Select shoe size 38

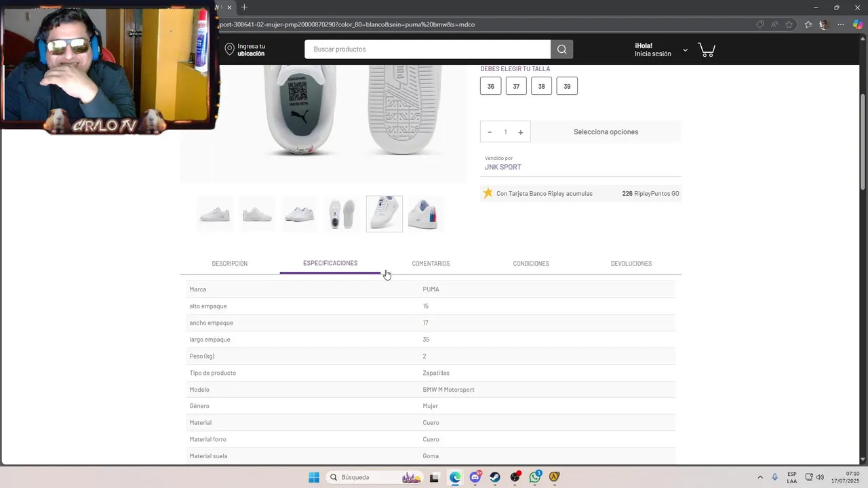[x=541, y=86]
